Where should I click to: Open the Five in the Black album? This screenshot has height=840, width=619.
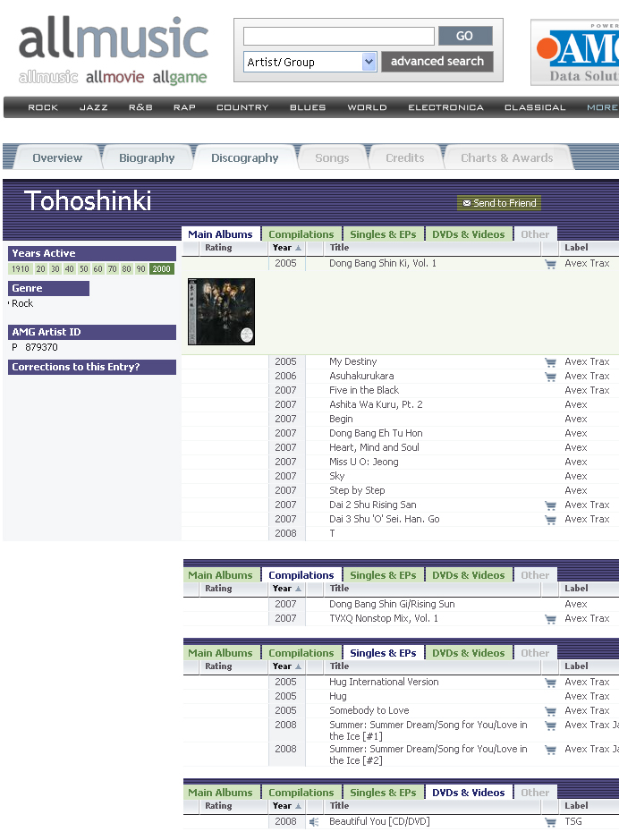(364, 391)
